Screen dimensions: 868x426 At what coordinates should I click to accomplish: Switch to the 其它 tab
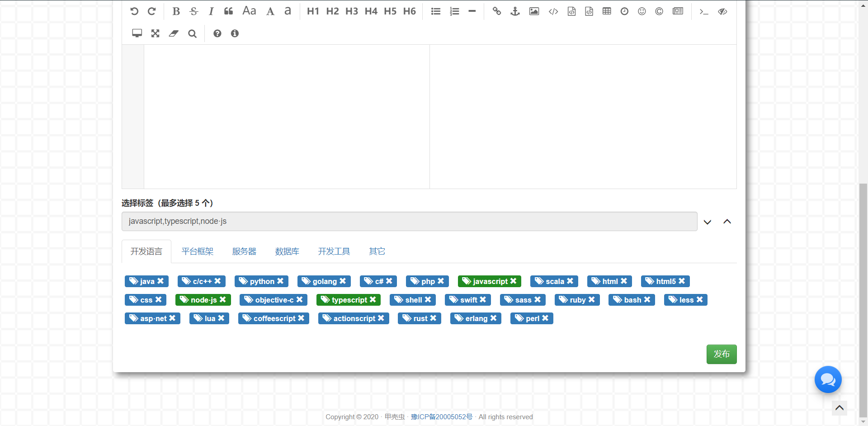[x=377, y=251]
